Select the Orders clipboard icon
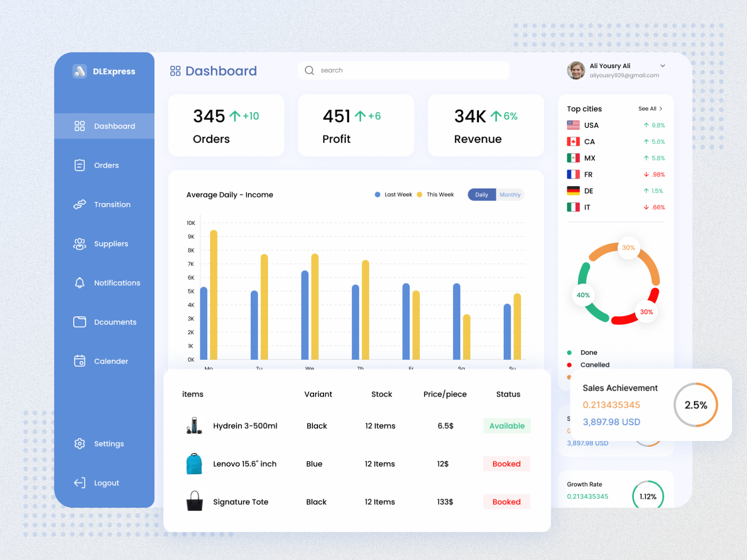 point(79,165)
